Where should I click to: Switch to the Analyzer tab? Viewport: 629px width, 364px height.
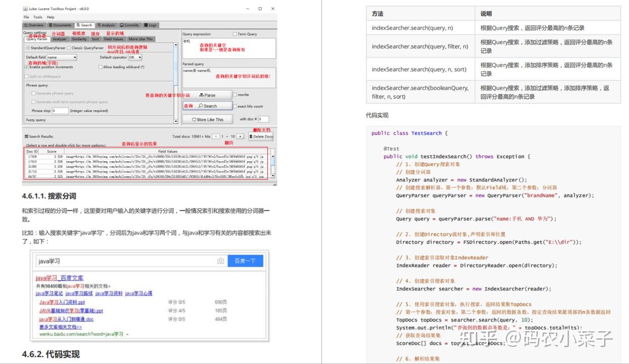tap(59, 39)
